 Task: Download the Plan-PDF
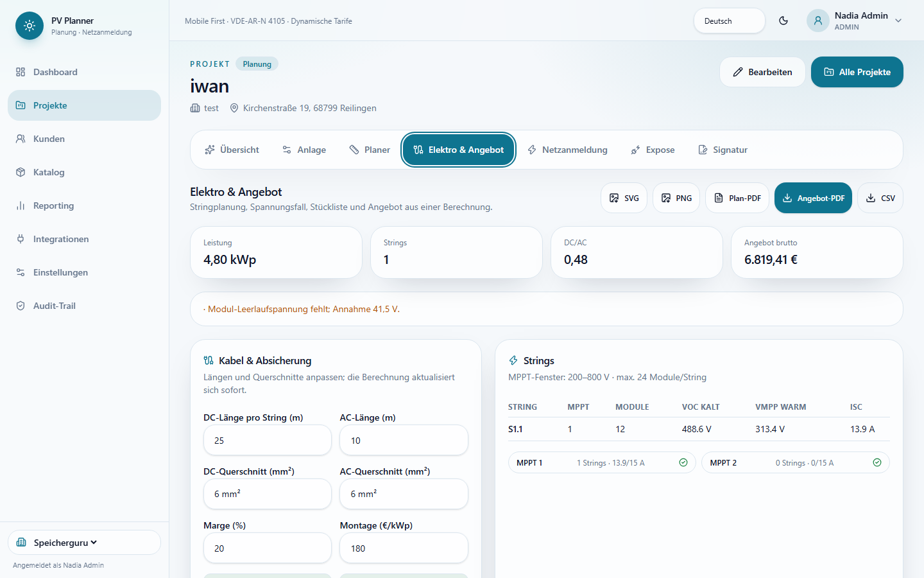coord(737,198)
